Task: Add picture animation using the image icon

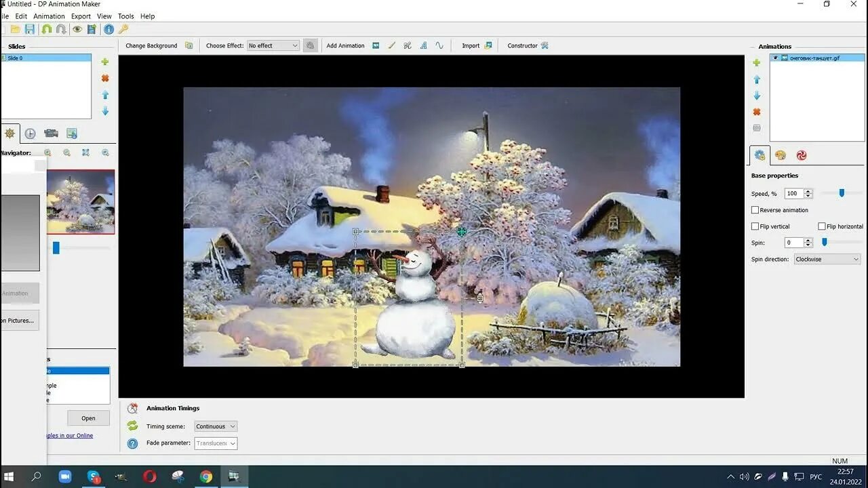Action: coord(376,45)
